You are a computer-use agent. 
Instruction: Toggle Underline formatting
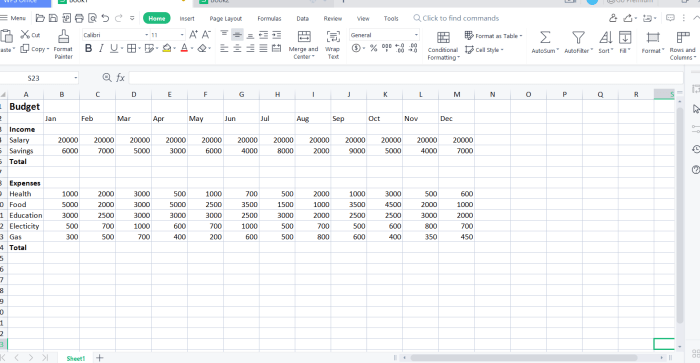[114, 48]
